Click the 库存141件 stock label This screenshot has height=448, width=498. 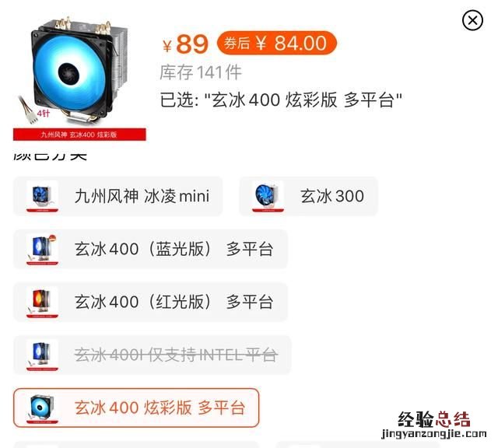[201, 72]
